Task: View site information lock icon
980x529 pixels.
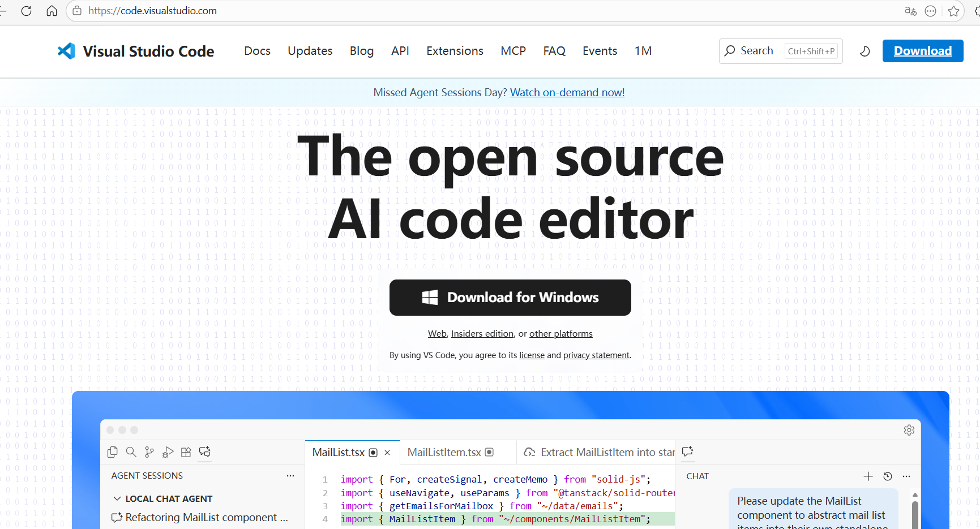Action: click(x=77, y=11)
